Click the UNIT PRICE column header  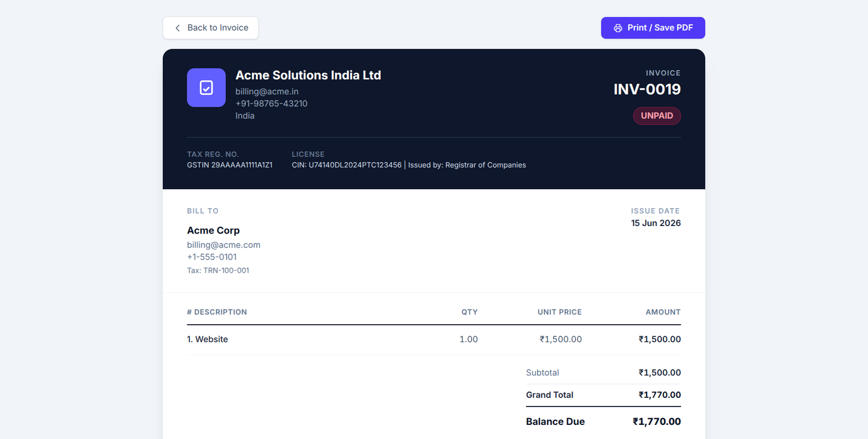[559, 312]
